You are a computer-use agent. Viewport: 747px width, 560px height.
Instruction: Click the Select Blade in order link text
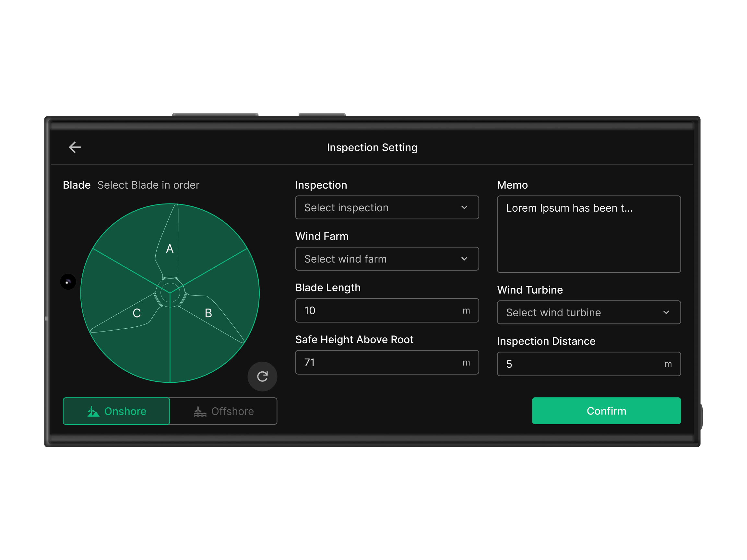pos(148,185)
